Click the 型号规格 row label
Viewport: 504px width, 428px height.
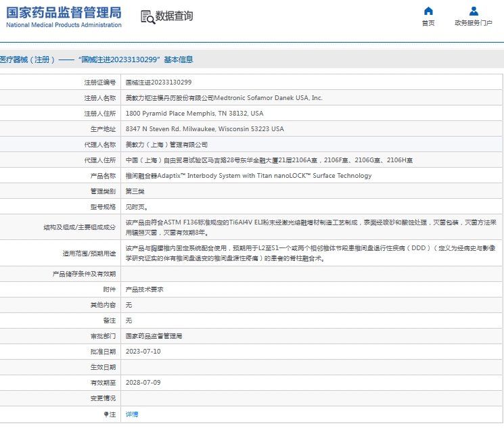(103, 207)
